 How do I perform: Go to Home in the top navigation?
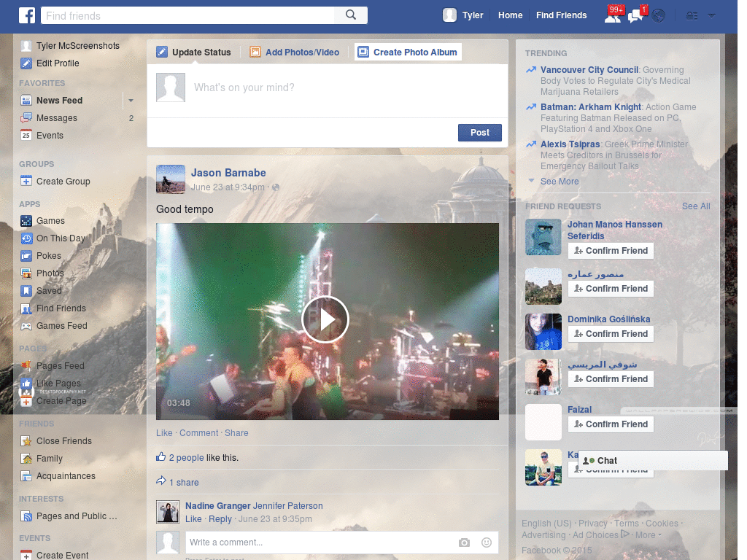(x=510, y=15)
